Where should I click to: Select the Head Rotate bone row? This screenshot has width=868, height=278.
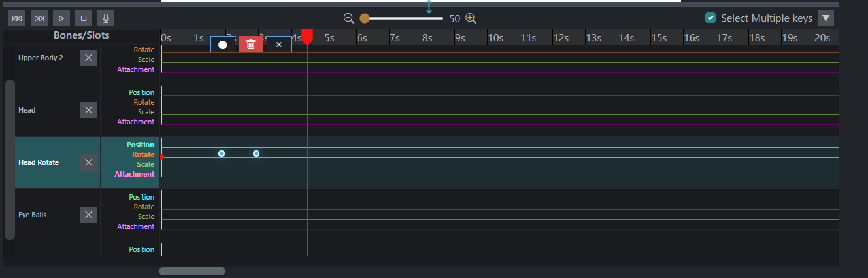pos(39,162)
